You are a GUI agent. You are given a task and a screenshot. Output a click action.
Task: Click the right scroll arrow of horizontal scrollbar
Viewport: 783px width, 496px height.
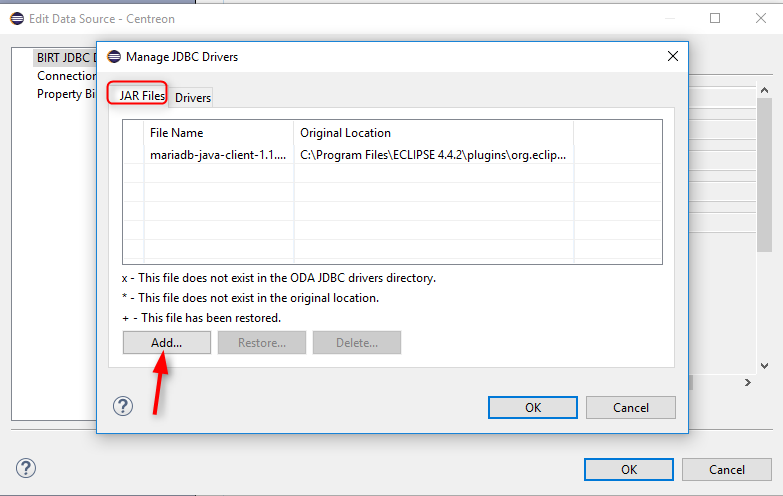[x=747, y=383]
